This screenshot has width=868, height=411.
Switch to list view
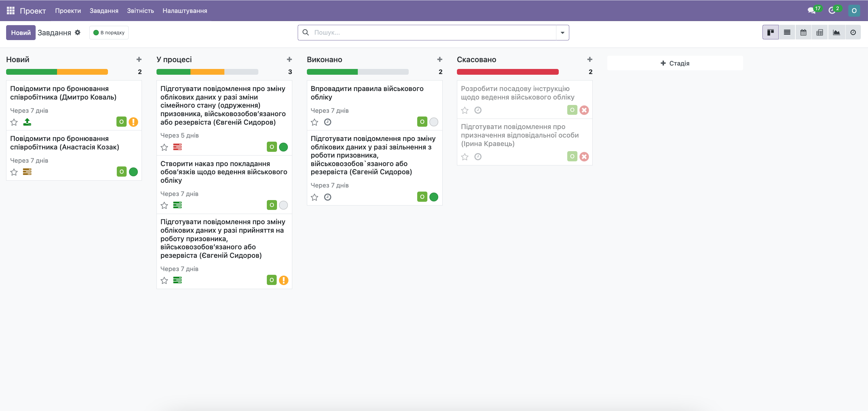787,32
